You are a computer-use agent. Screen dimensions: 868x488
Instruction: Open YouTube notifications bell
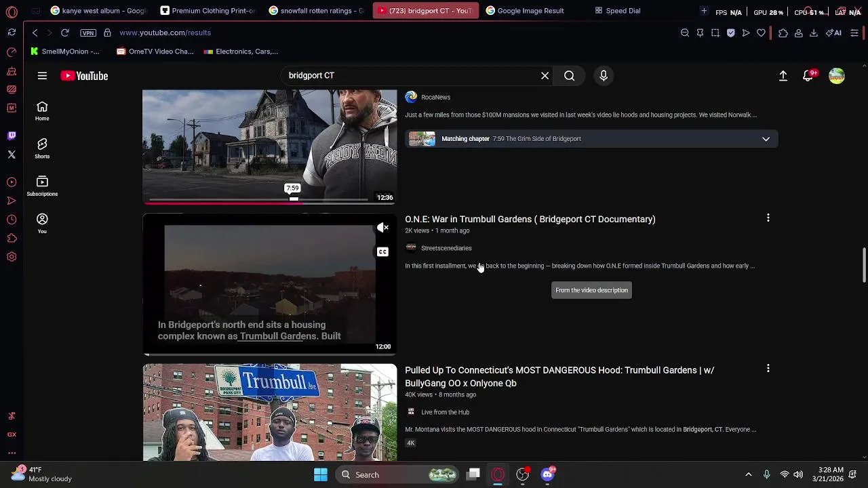[x=808, y=76]
